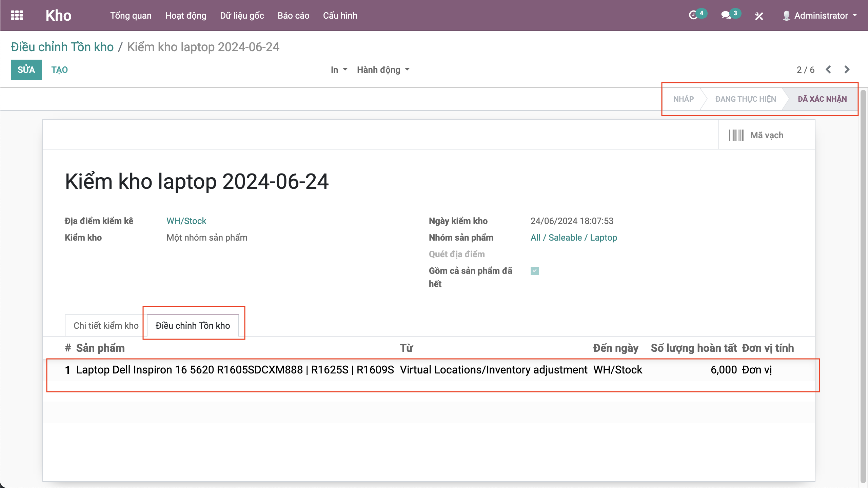
Task: Go to the previous record arrow
Action: tap(828, 69)
